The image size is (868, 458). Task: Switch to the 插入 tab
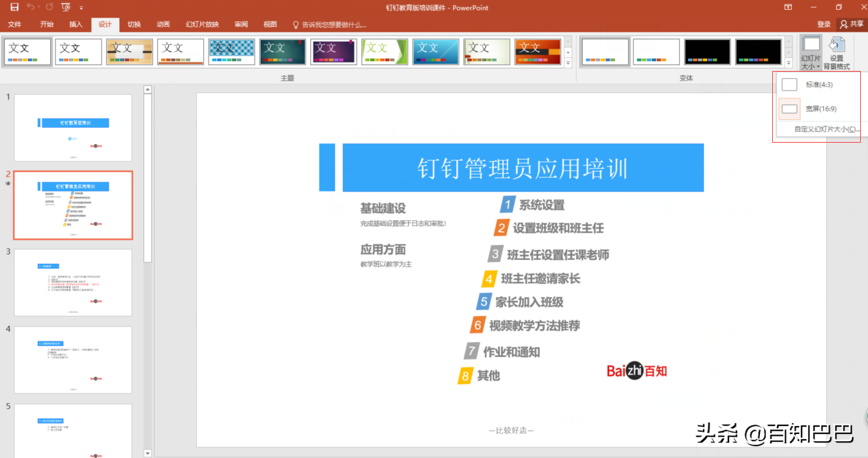tap(76, 25)
